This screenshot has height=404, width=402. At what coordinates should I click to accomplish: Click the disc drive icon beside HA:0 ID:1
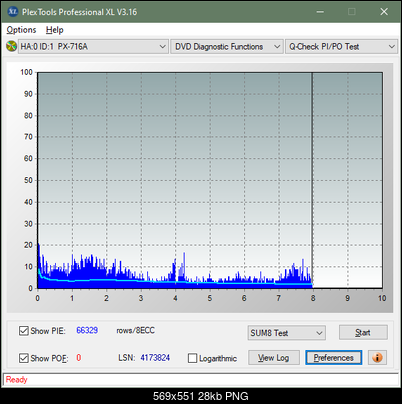pyautogui.click(x=11, y=46)
